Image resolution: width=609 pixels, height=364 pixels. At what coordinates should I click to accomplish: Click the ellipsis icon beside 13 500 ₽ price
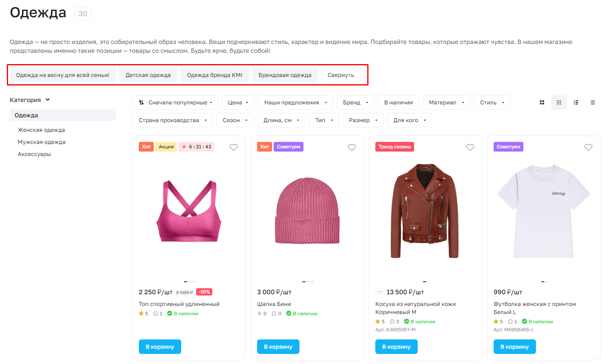point(379,292)
